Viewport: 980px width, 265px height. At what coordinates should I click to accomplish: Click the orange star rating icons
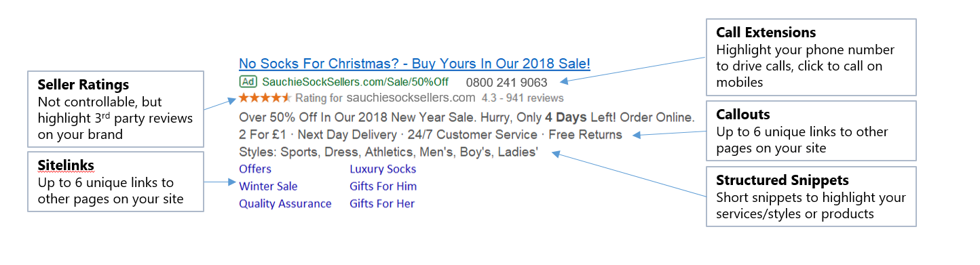click(x=265, y=98)
